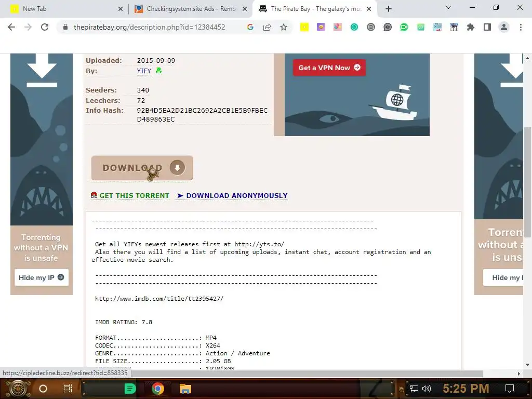This screenshot has height=399, width=532.
Task: Open Cortana search circle on taskbar
Action: (x=43, y=389)
